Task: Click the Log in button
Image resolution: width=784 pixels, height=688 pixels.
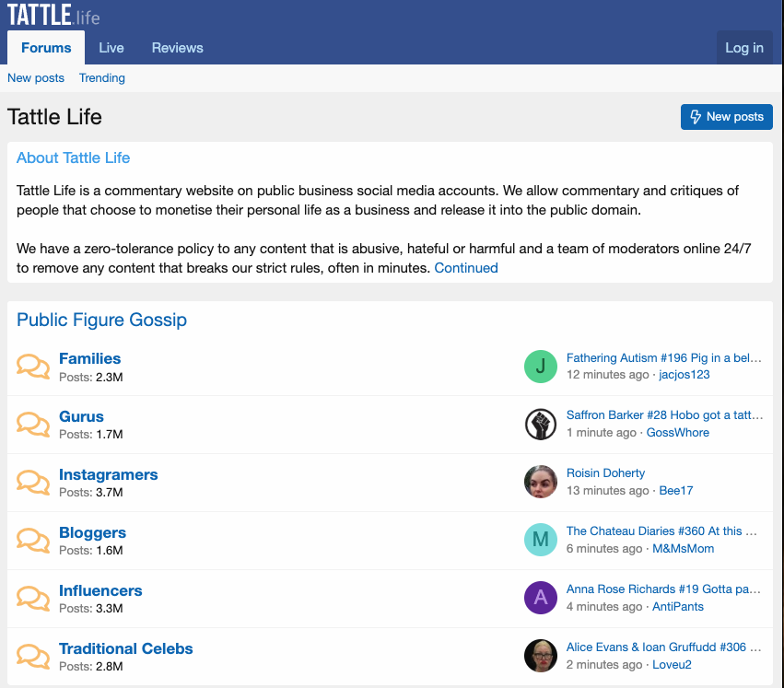Action: click(x=744, y=48)
